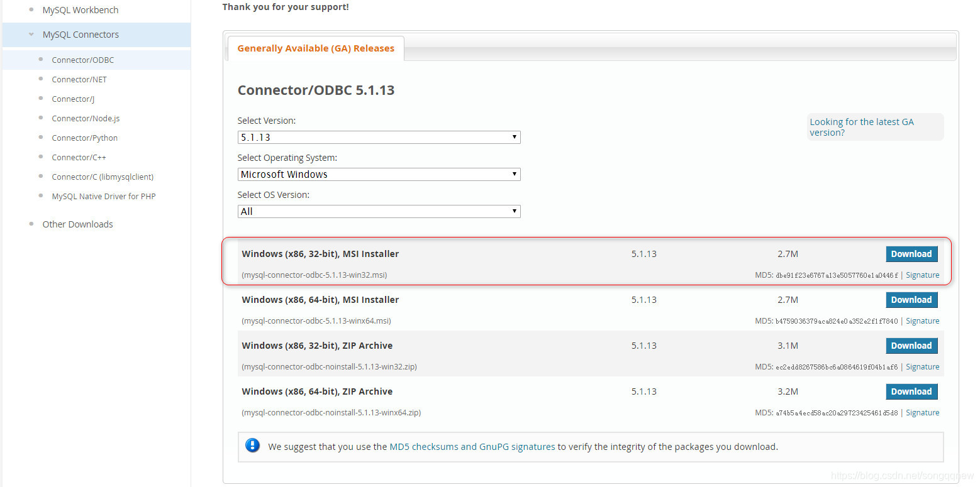
Task: Click the 32-bit MSI Installer MD5 hash
Action: [837, 275]
